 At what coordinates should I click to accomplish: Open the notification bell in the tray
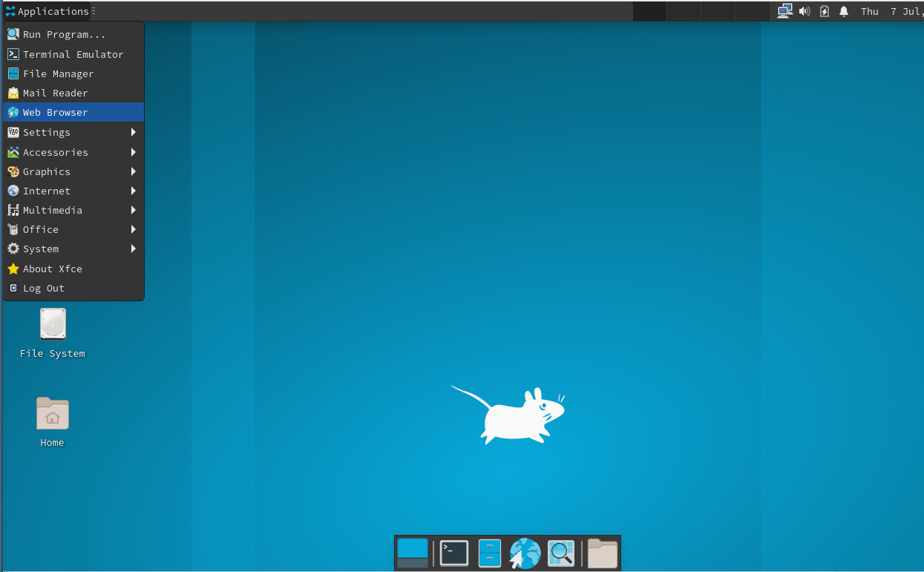click(x=844, y=11)
